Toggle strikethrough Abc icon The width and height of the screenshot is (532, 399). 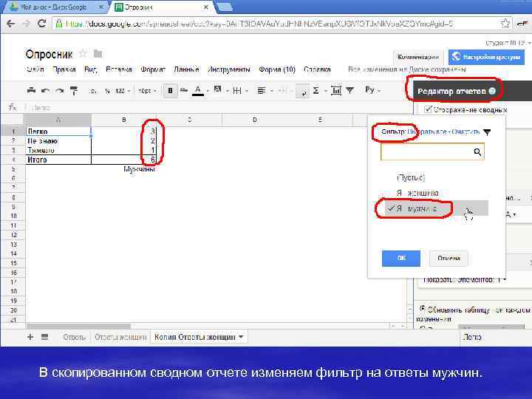point(184,90)
